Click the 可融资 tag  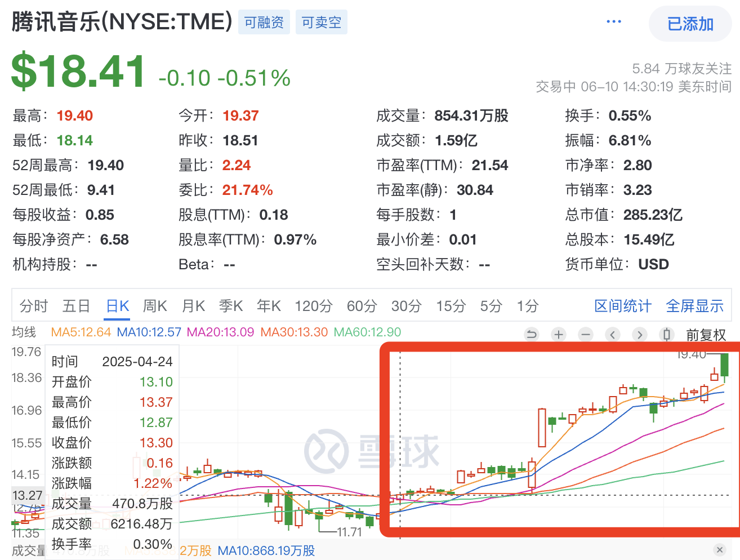(264, 23)
